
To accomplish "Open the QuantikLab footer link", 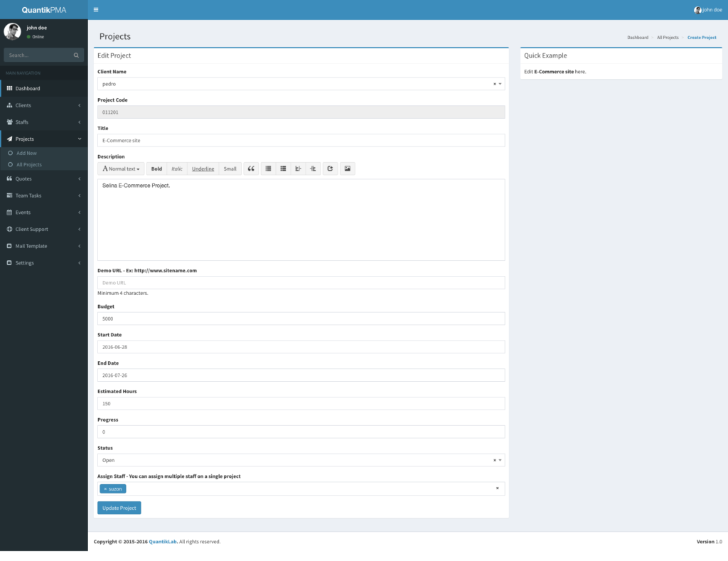I will coord(163,542).
